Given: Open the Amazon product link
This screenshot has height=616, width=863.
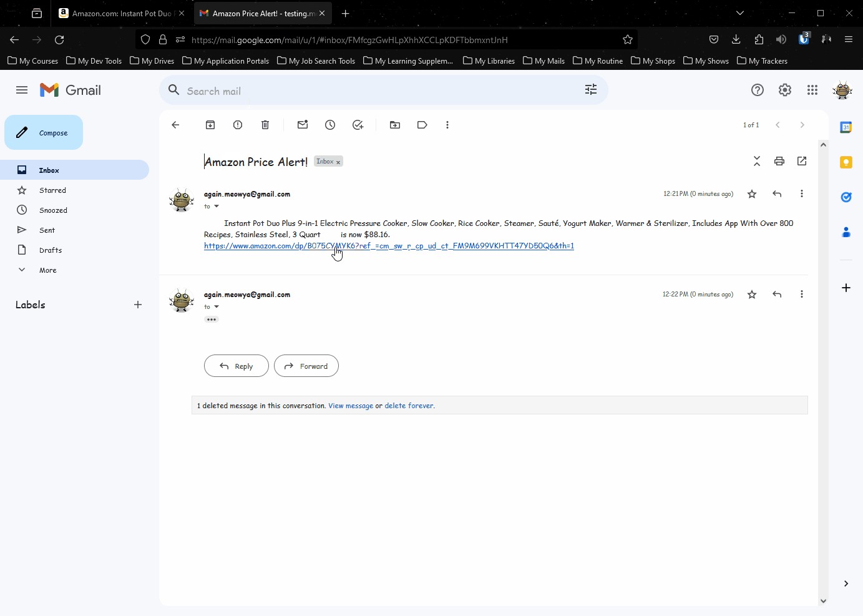Looking at the screenshot, I should (389, 246).
